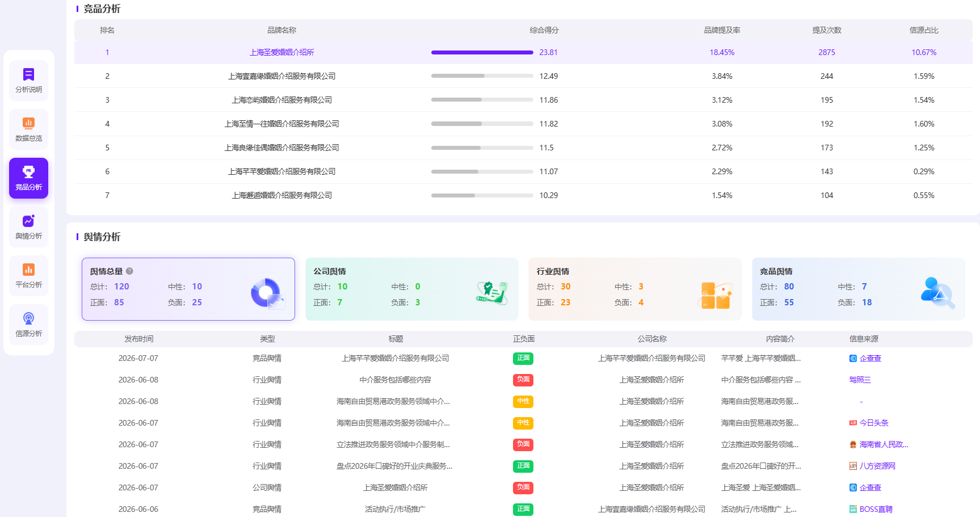This screenshot has height=517, width=980.
Task: Open the 今日头条 source link
Action: tap(874, 423)
